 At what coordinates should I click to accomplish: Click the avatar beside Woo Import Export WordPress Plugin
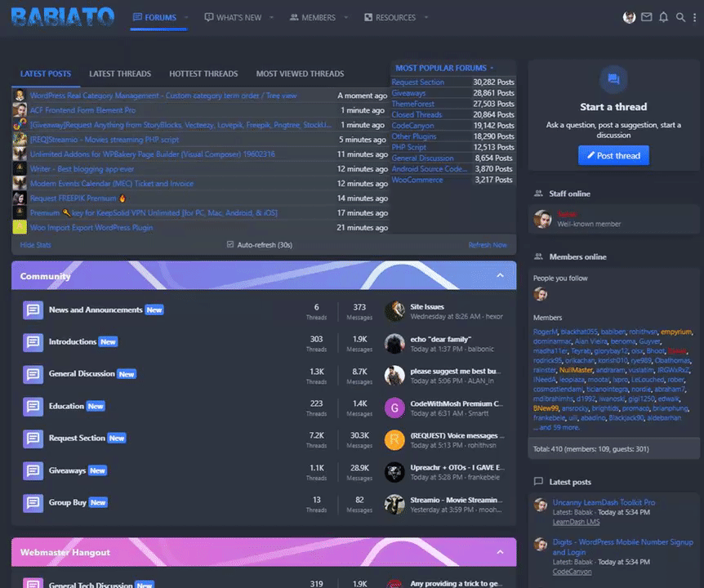pos(20,227)
